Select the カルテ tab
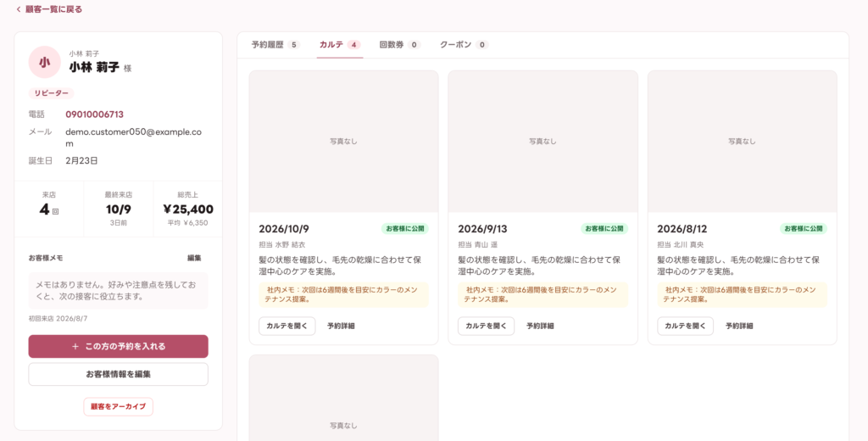This screenshot has width=868, height=441. click(339, 45)
